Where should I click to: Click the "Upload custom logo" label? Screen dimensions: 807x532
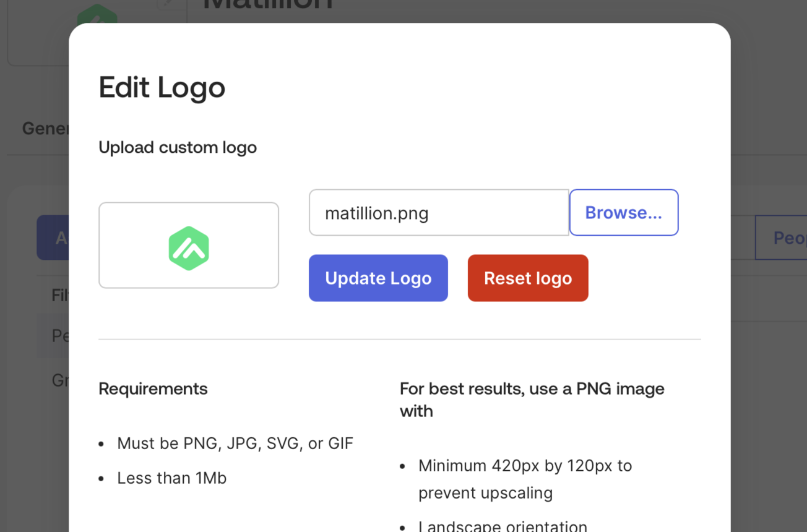click(178, 147)
